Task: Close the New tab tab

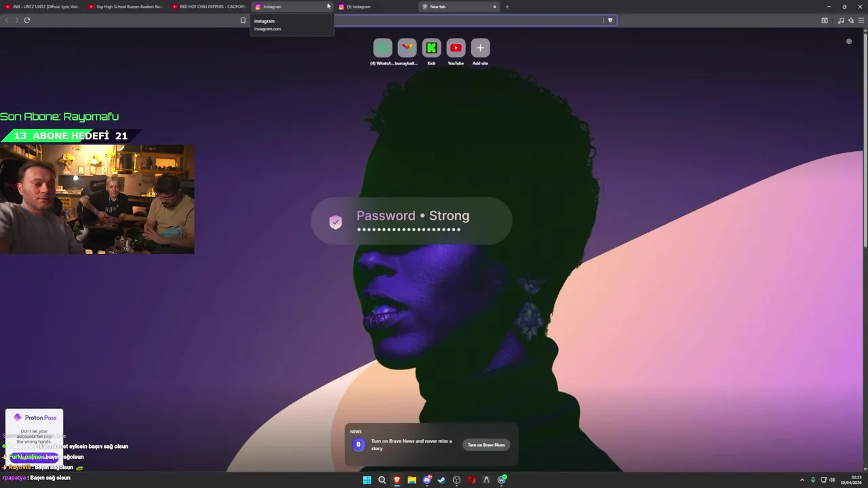Action: 494,7
